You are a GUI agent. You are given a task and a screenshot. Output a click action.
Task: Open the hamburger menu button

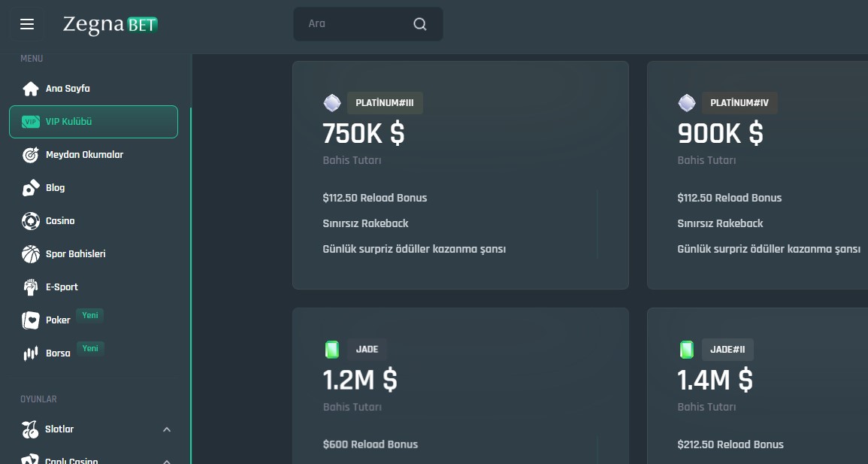point(27,24)
